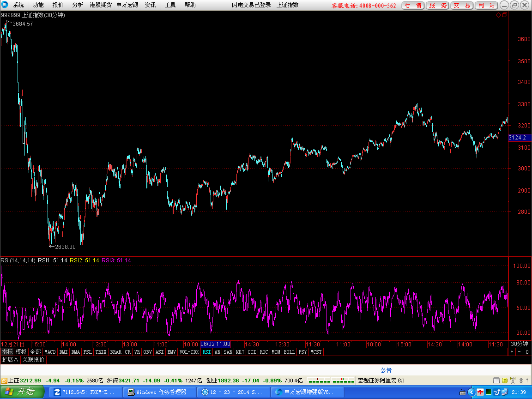Switch indicator to KDJ
532x399 pixels.
(240, 352)
